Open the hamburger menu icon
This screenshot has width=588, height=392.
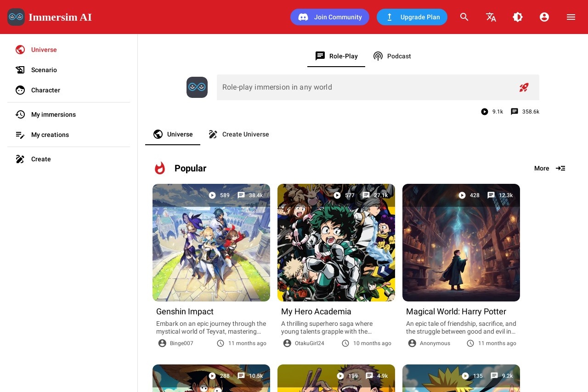(571, 17)
